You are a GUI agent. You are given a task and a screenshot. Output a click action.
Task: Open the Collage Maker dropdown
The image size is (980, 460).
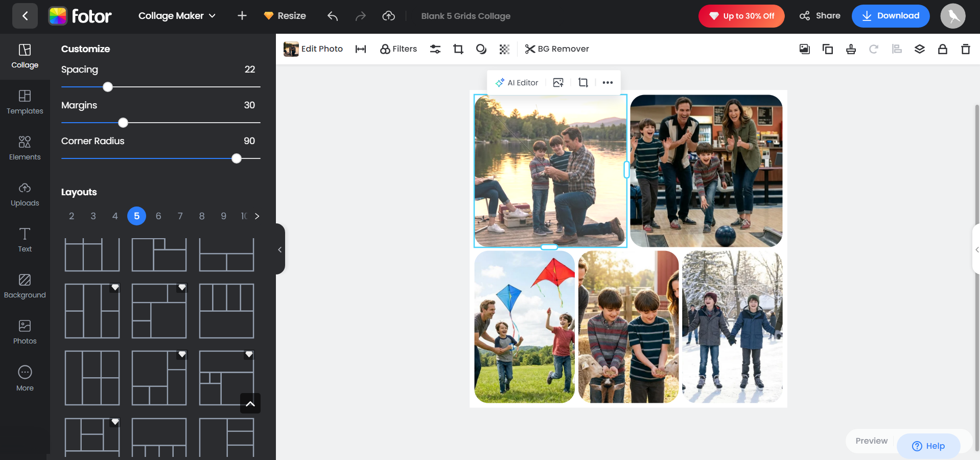(176, 16)
